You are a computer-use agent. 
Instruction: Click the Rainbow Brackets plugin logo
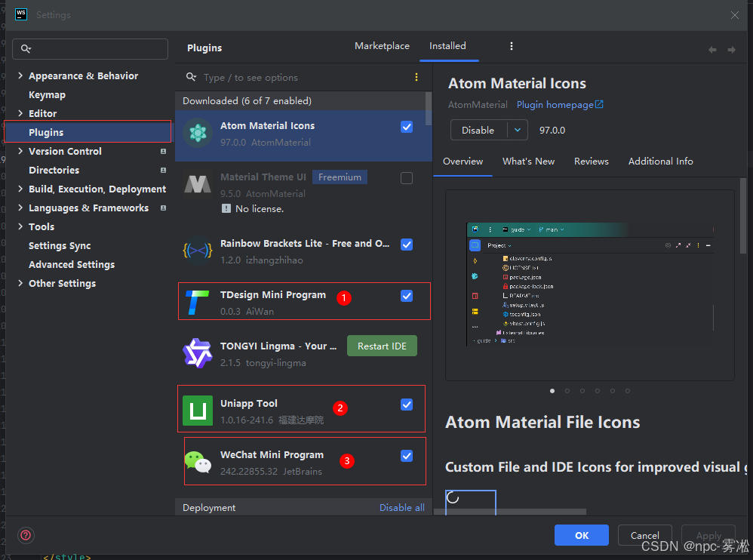[x=198, y=251]
